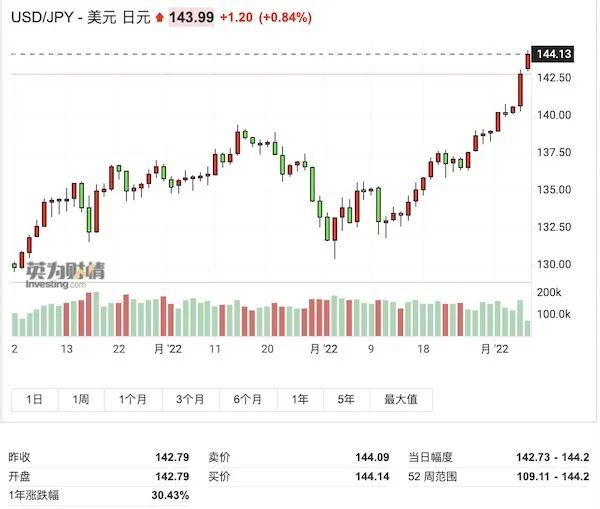The image size is (600, 509).
Task: Click the red up arrow beside 143.99
Action: (158, 19)
